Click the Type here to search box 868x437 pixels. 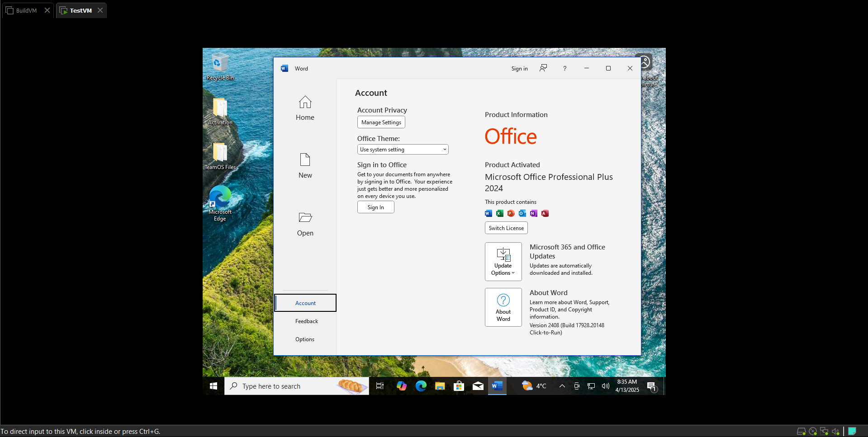pos(297,386)
